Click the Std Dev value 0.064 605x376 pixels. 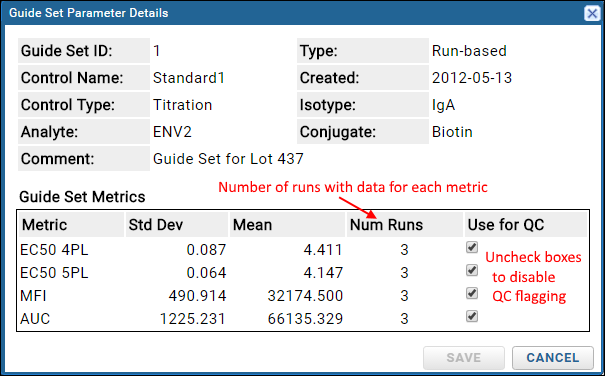click(206, 273)
